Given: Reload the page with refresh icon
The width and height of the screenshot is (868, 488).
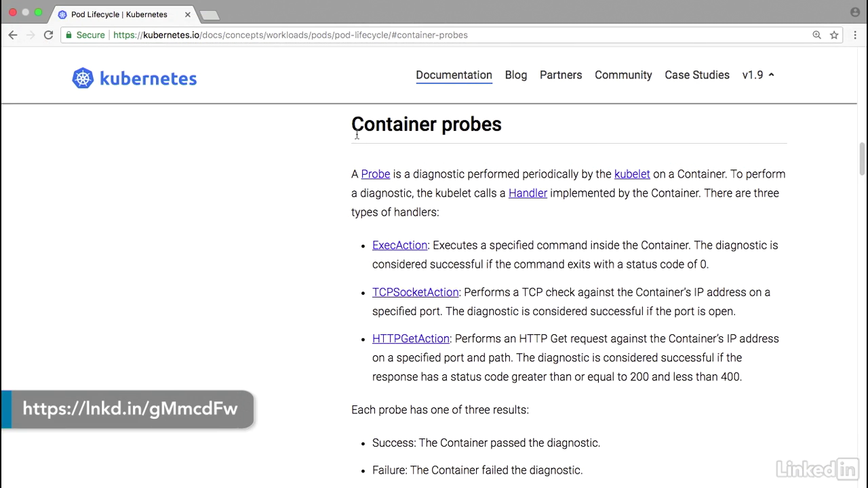Looking at the screenshot, I should 48,35.
